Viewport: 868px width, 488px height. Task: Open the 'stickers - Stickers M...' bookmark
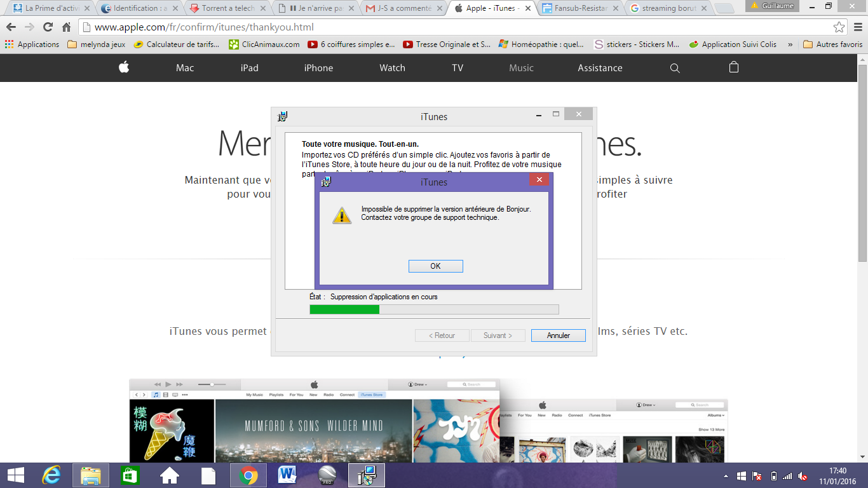(x=637, y=44)
